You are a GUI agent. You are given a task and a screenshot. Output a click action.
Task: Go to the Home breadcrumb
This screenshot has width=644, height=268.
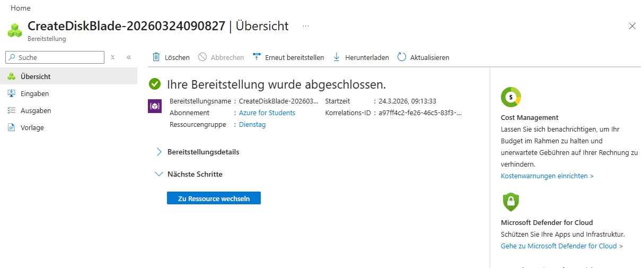(x=21, y=8)
